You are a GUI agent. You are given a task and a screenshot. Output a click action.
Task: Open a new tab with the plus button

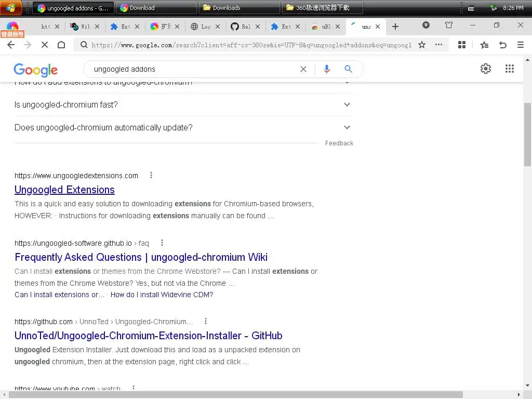point(395,26)
